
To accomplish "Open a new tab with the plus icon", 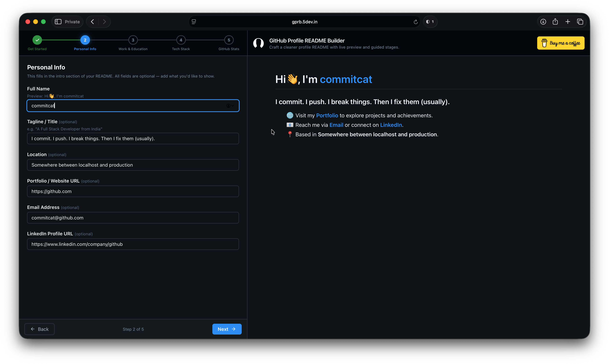I will click(x=568, y=22).
